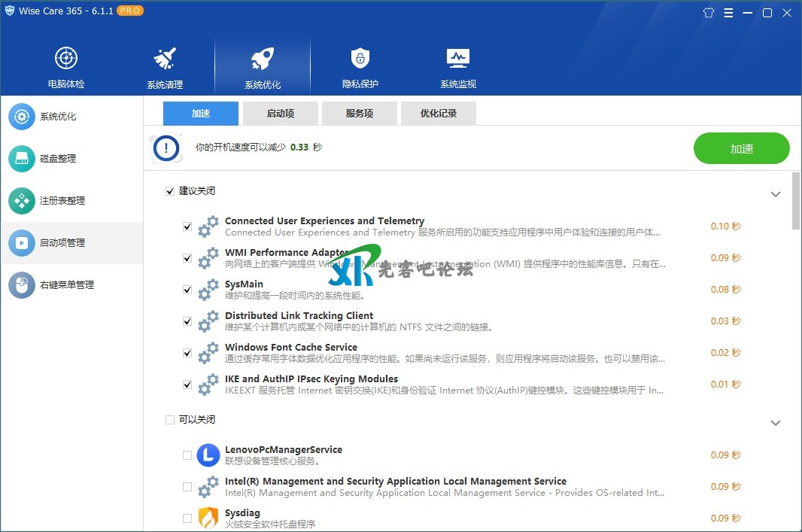Toggle the 建议关闭 group checkbox
Image resolution: width=802 pixels, height=532 pixels.
(x=170, y=191)
